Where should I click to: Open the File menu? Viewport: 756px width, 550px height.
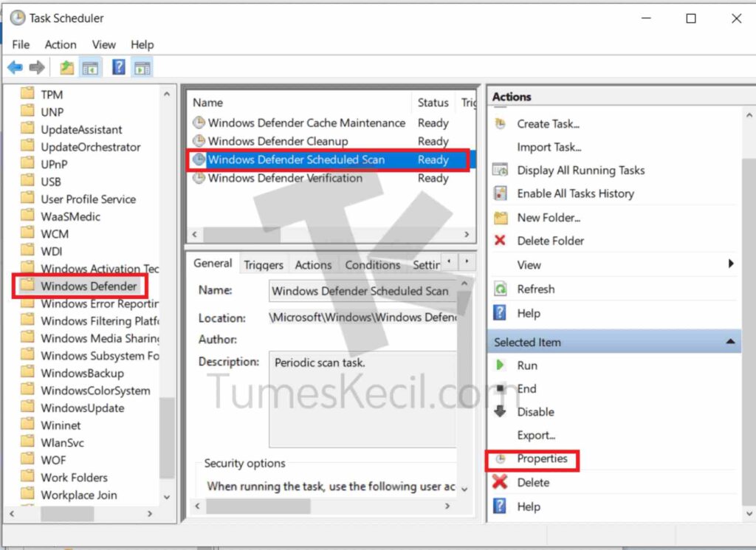(21, 44)
